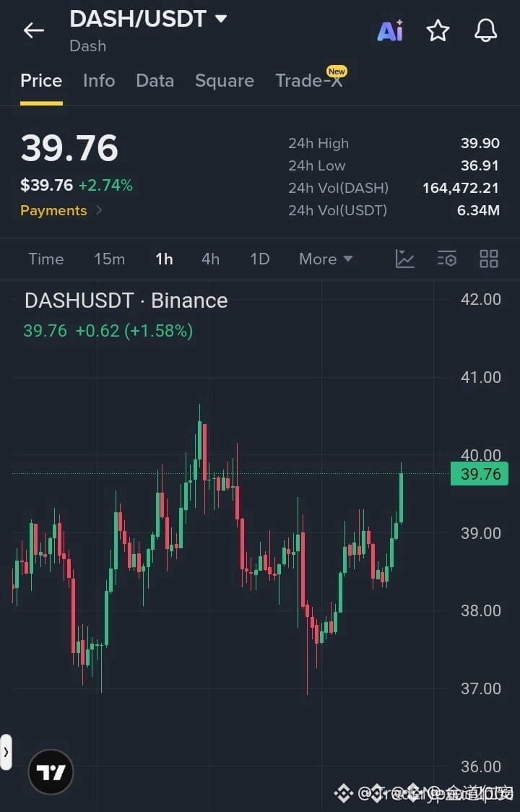Click the DASHUSDT · Binance chart title
This screenshot has width=520, height=812.
[126, 301]
